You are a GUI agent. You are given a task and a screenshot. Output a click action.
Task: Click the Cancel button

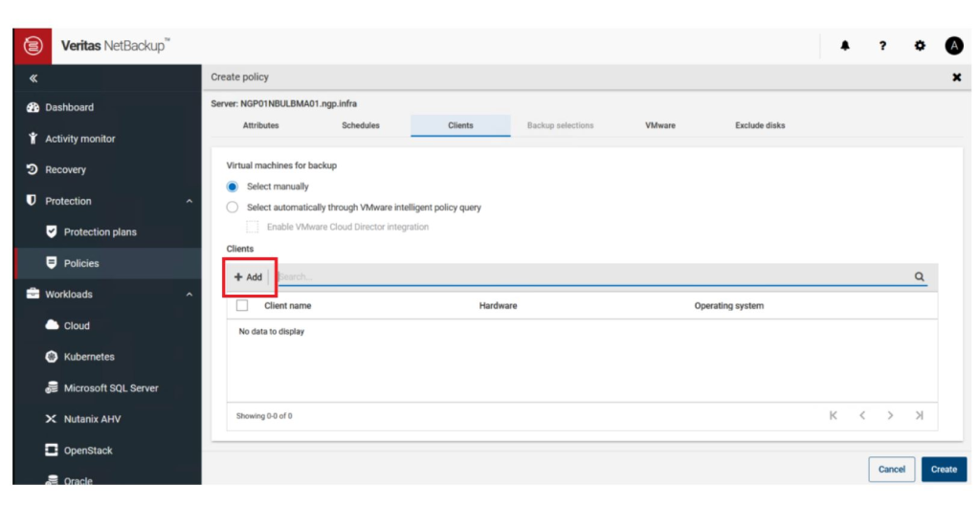tap(891, 470)
